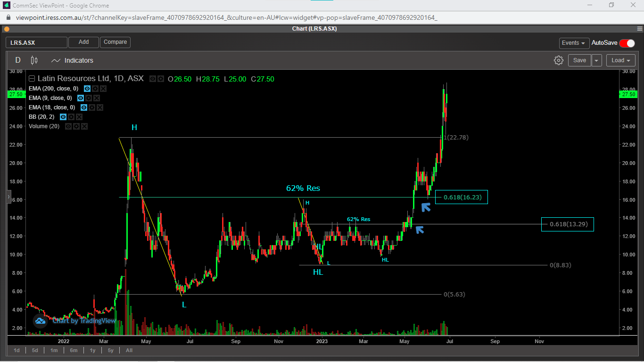Select the 1y time range
Image resolution: width=644 pixels, height=362 pixels.
click(x=92, y=350)
